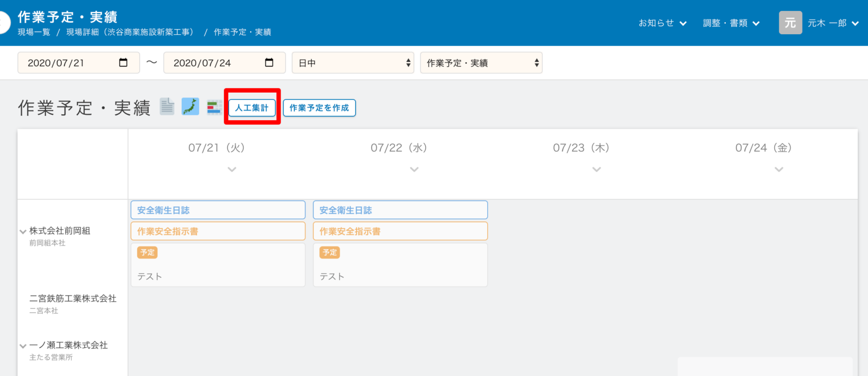Click the 予定 badge on 07/21 card
The width and height of the screenshot is (868, 376).
click(148, 252)
